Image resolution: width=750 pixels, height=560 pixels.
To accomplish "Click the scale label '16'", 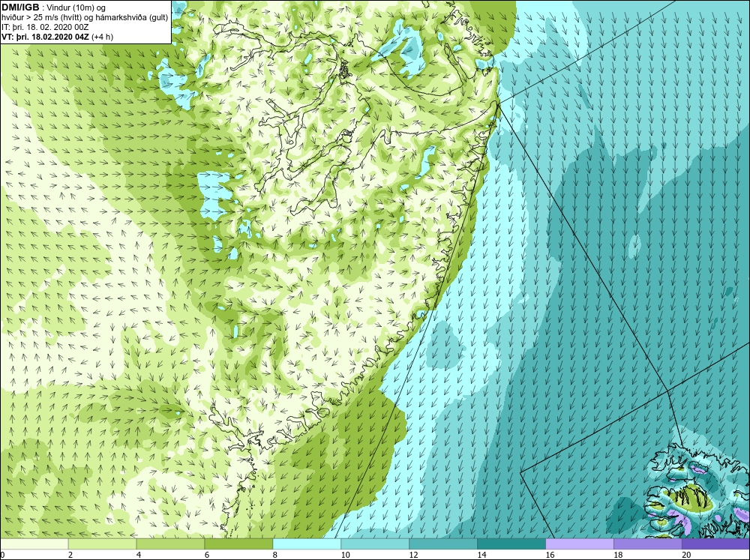I will pos(550,555).
